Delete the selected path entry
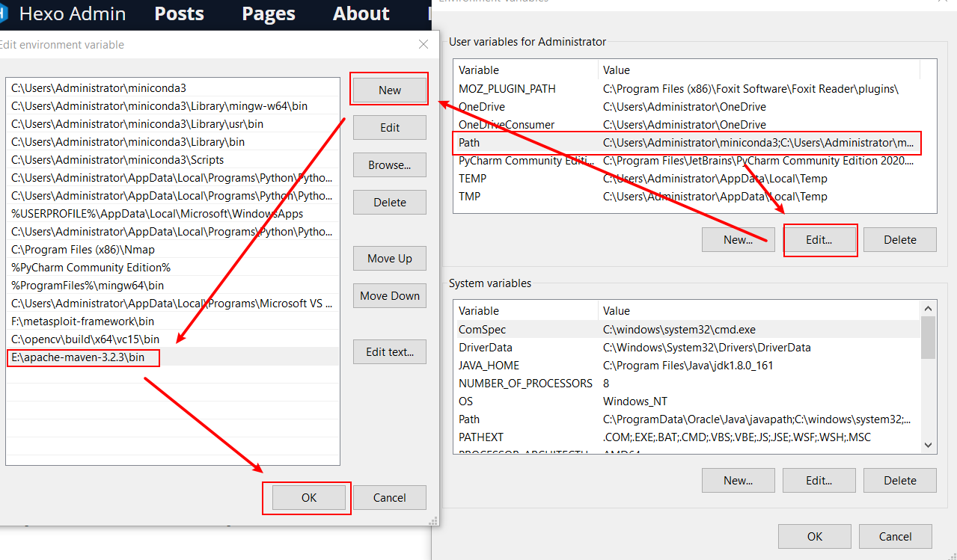The image size is (957, 560). click(x=389, y=202)
